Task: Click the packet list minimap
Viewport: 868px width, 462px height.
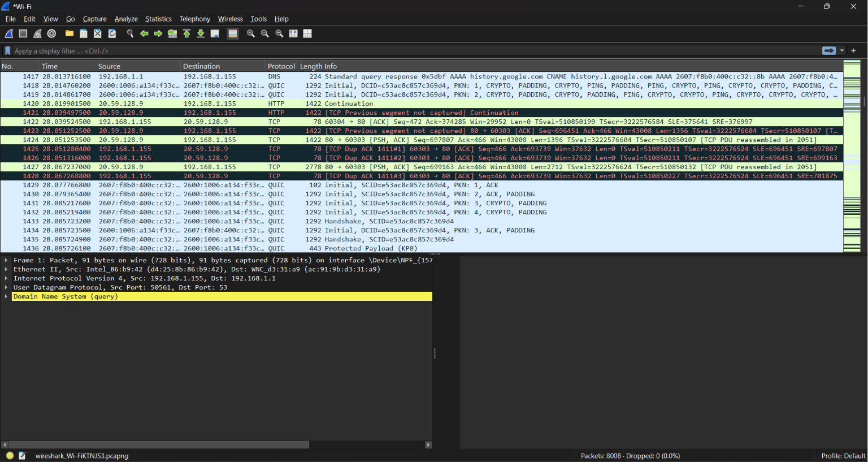Action: [x=852, y=156]
